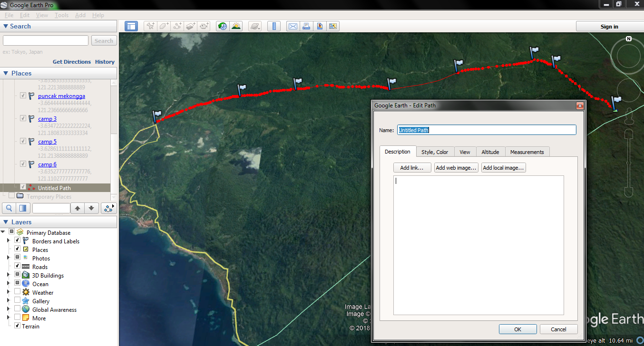This screenshot has width=644, height=346.
Task: Collapse the Places panel
Action: tap(6, 73)
